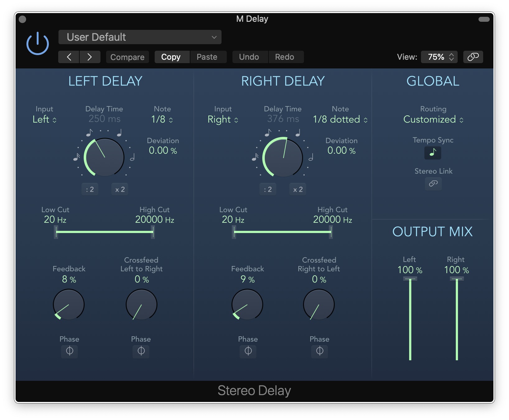The width and height of the screenshot is (509, 420).
Task: Open the Left Delay Input menu
Action: coord(44,119)
